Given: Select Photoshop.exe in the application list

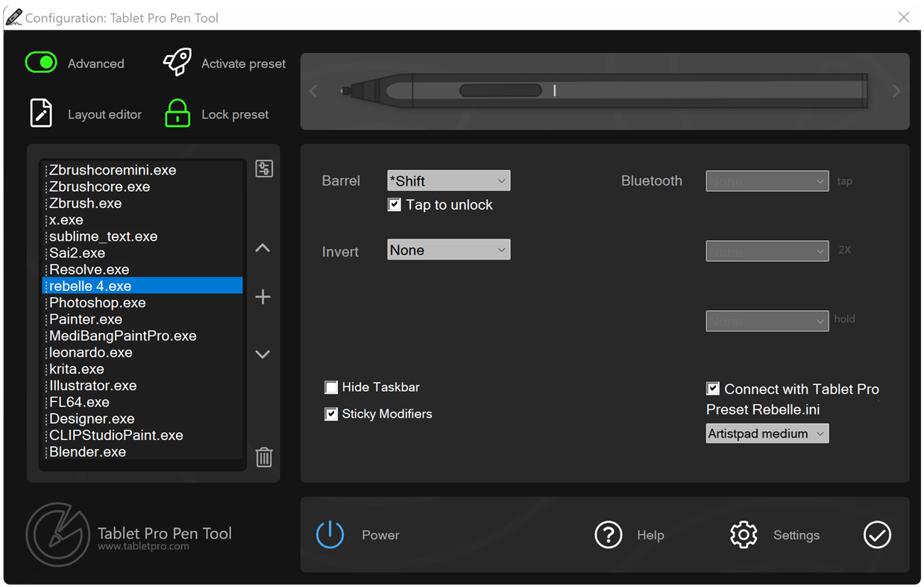Looking at the screenshot, I should coord(97,303).
